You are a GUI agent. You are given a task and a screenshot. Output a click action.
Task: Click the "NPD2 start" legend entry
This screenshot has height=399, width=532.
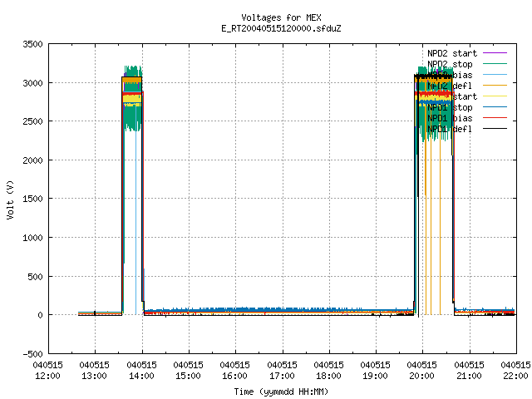pos(452,53)
